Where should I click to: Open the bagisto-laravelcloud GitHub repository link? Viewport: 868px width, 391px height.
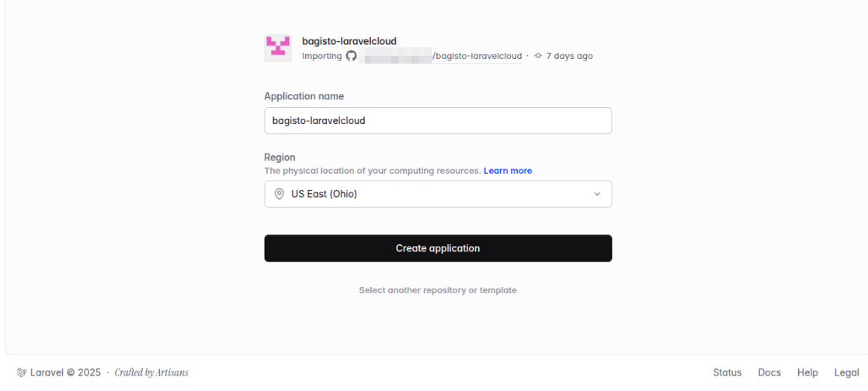pyautogui.click(x=439, y=56)
